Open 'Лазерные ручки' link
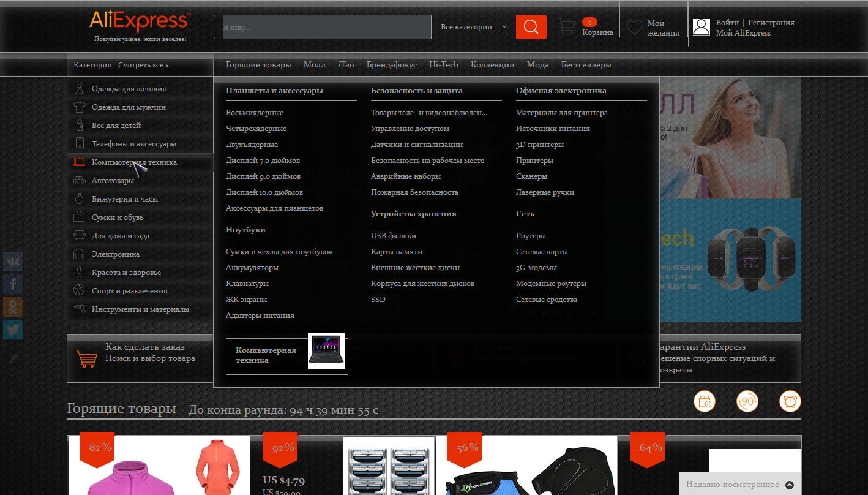This screenshot has width=868, height=495. 545,192
